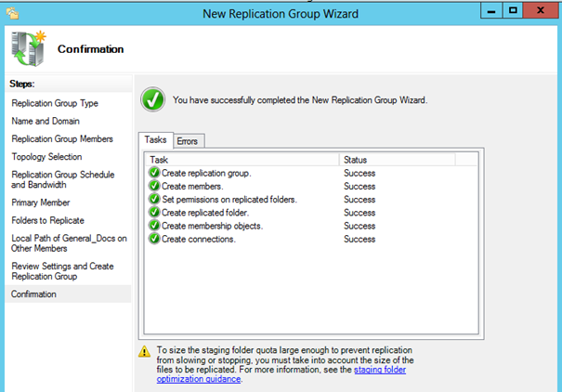Click green check next to Create members
The width and height of the screenshot is (562, 392).
(x=154, y=186)
